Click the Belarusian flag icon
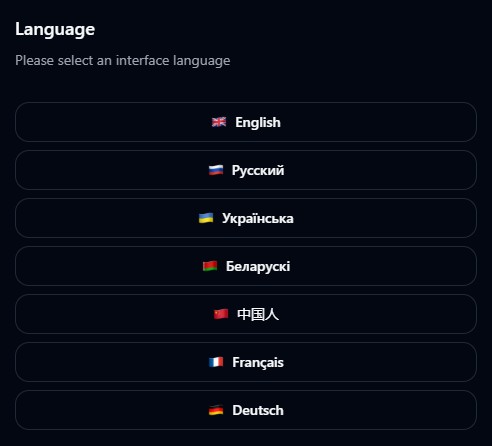This screenshot has height=446, width=492. pos(210,266)
